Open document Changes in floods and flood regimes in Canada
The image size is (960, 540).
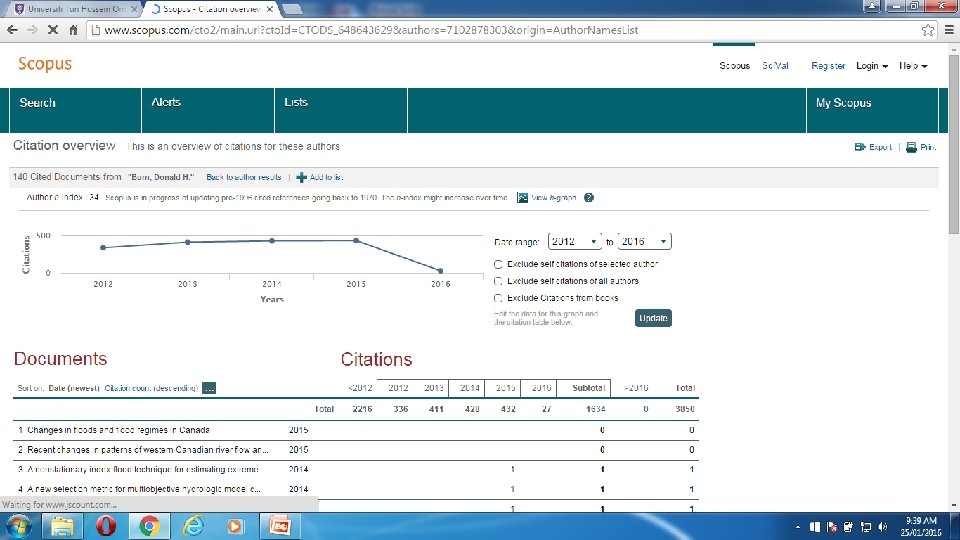pos(118,430)
